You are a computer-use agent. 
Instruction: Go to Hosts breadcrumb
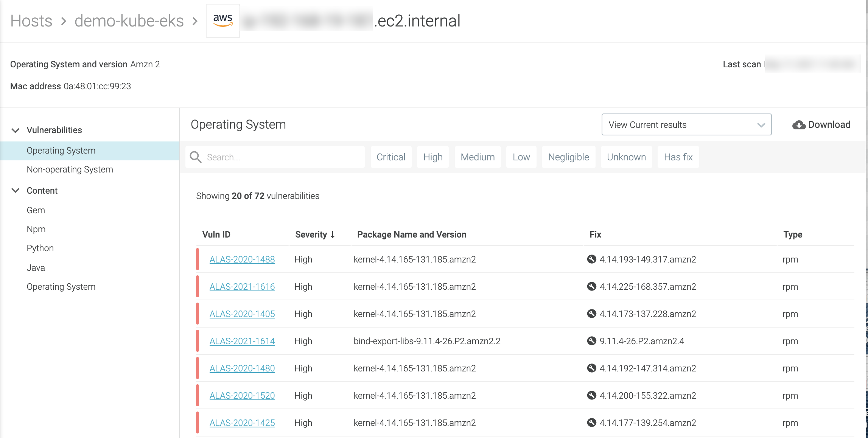[x=31, y=21]
